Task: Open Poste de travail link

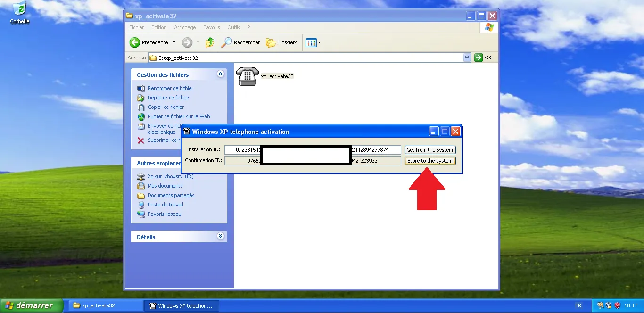Action: point(165,205)
